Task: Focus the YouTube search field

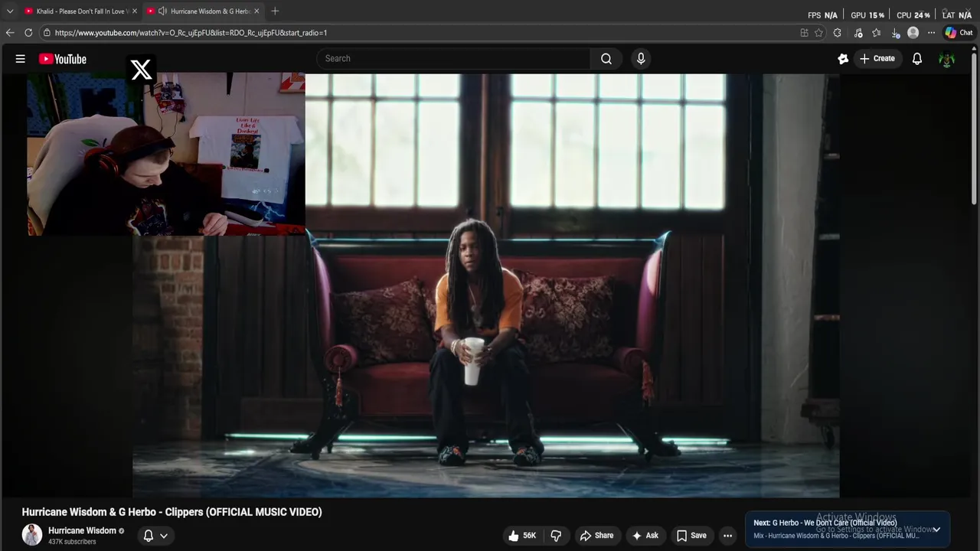Action: (x=453, y=59)
